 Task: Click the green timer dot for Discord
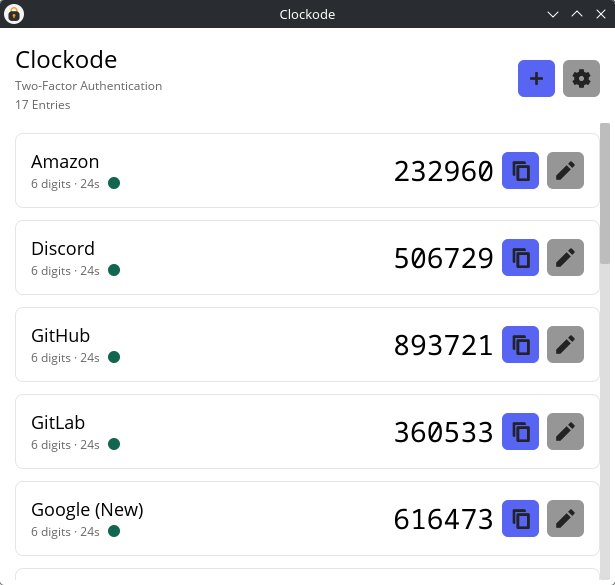(114, 270)
